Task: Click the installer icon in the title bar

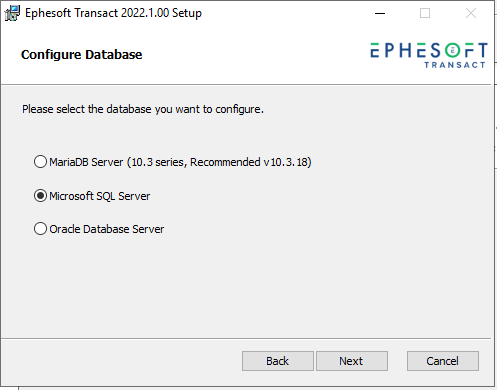Action: pyautogui.click(x=12, y=13)
